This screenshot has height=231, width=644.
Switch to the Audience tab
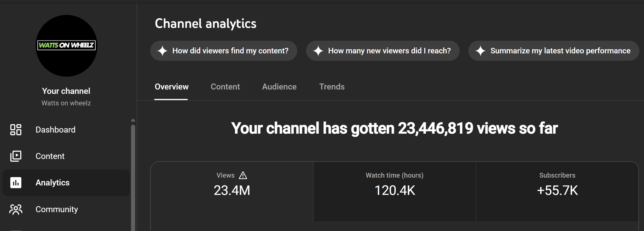click(279, 87)
